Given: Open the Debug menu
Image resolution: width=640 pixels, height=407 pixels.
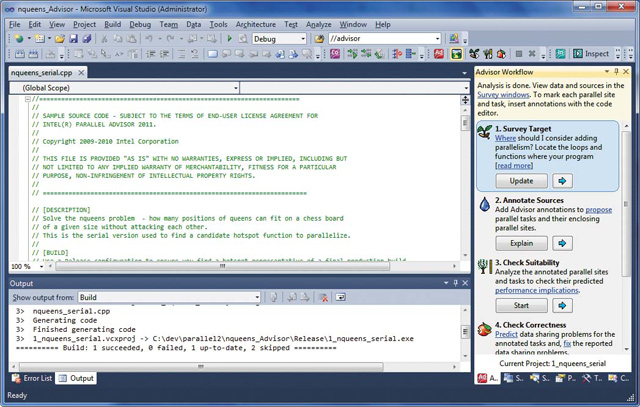Looking at the screenshot, I should (140, 24).
